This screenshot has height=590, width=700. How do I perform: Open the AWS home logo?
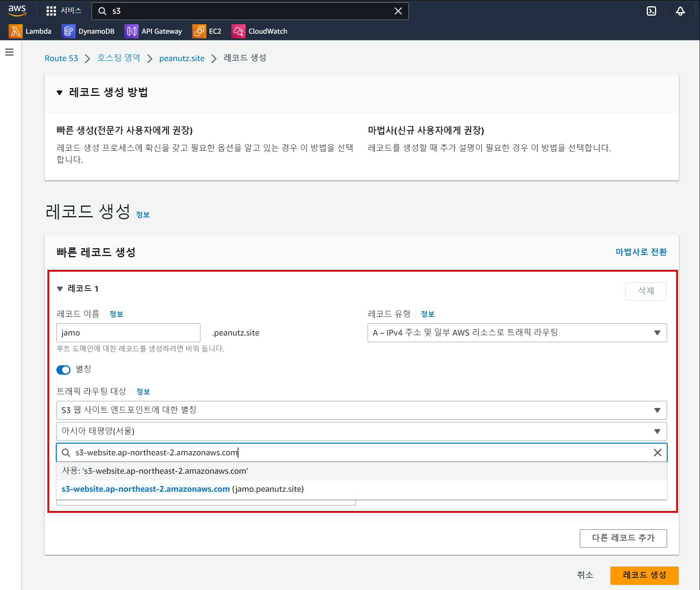click(x=17, y=11)
